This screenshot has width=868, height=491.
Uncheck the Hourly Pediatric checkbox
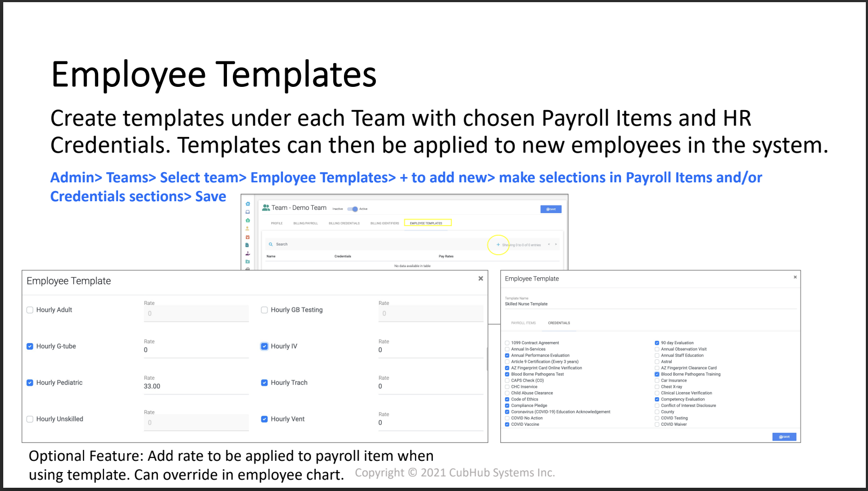[x=30, y=383]
